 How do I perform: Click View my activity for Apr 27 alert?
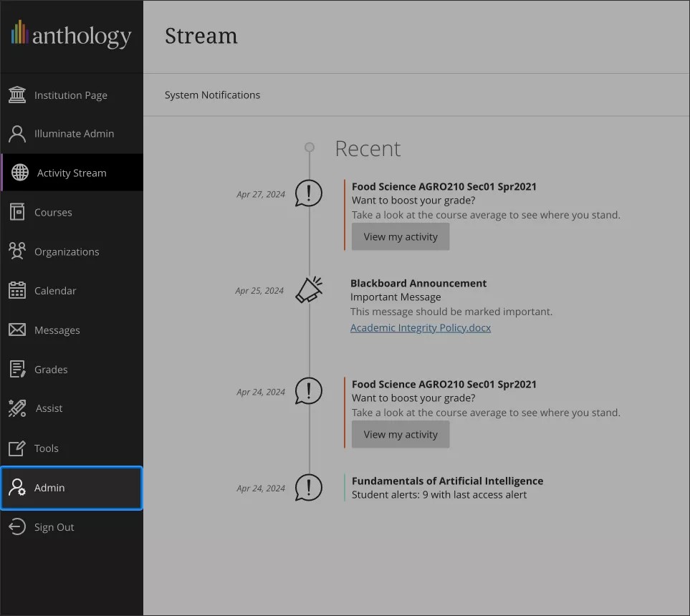(x=400, y=236)
